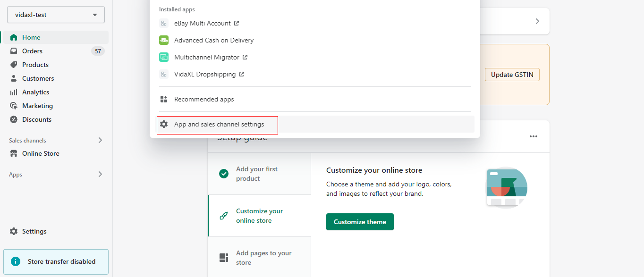Click the external link icon next to Multichannel Migrator
The width and height of the screenshot is (644, 277).
click(x=245, y=57)
